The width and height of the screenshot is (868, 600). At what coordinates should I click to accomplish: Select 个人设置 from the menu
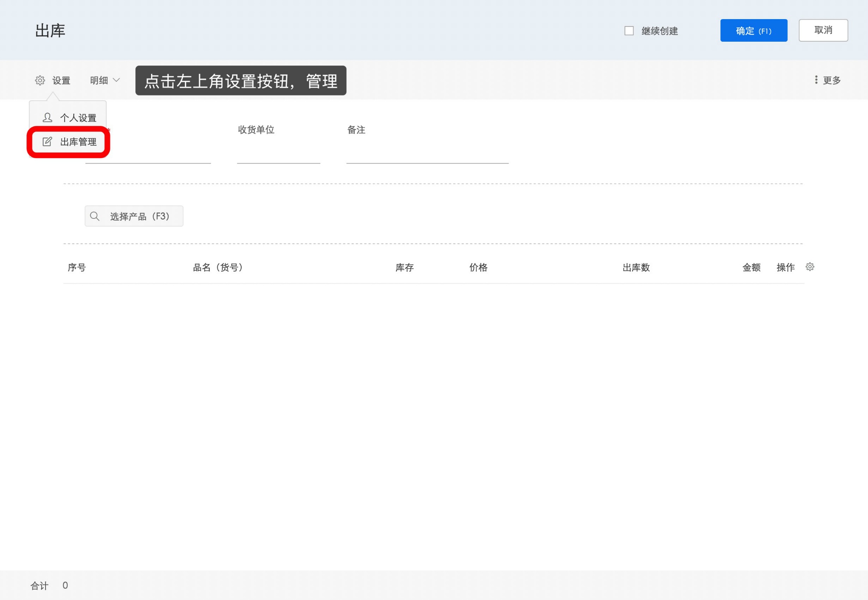[69, 118]
